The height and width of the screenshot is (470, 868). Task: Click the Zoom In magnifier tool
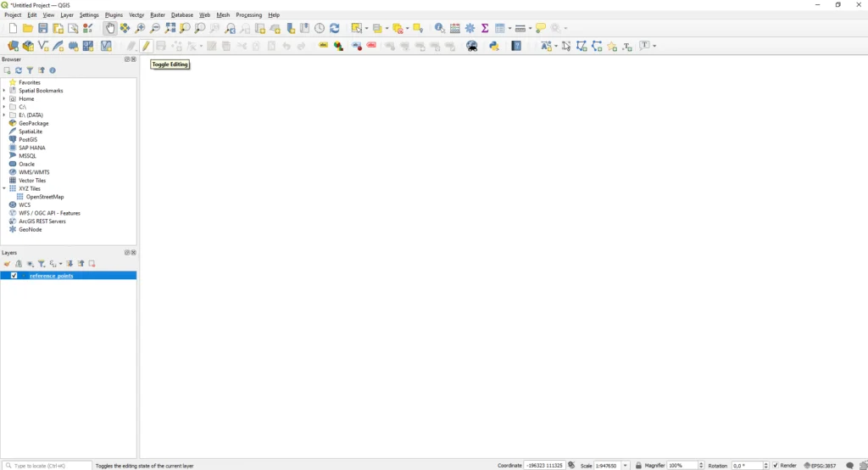[140, 28]
